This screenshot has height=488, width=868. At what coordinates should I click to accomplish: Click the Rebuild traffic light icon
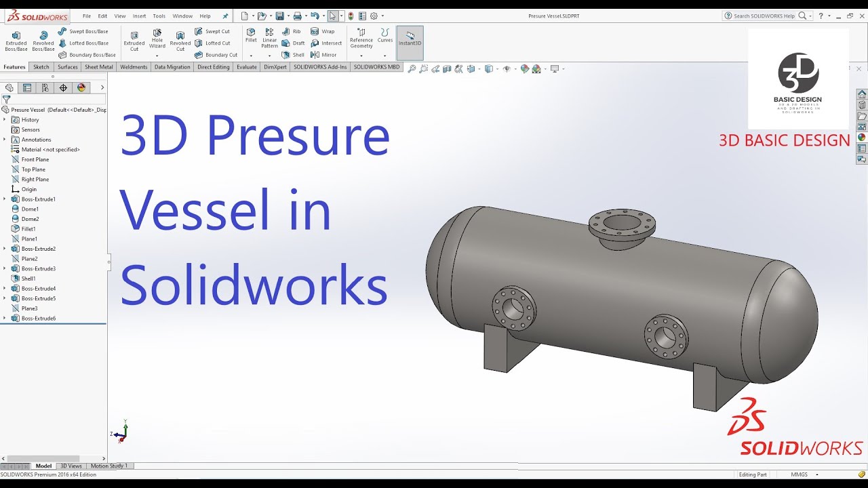coord(351,16)
